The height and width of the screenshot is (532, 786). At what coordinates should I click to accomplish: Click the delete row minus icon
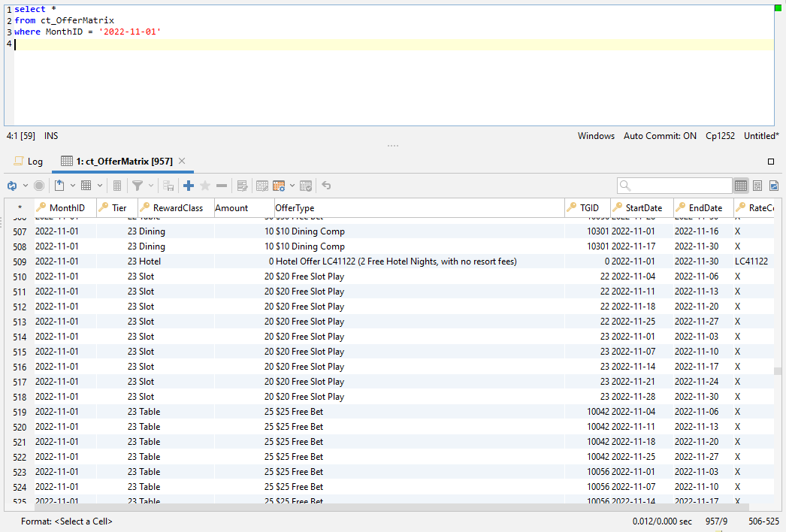[222, 186]
